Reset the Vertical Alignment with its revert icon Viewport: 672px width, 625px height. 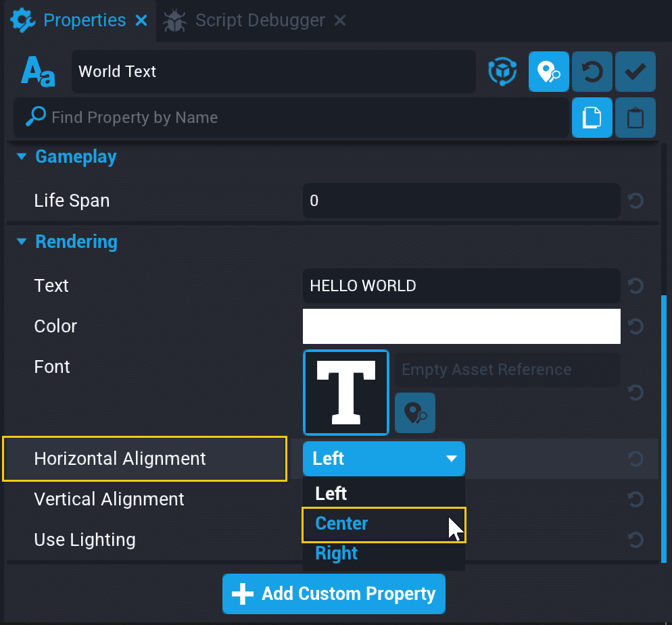(634, 499)
